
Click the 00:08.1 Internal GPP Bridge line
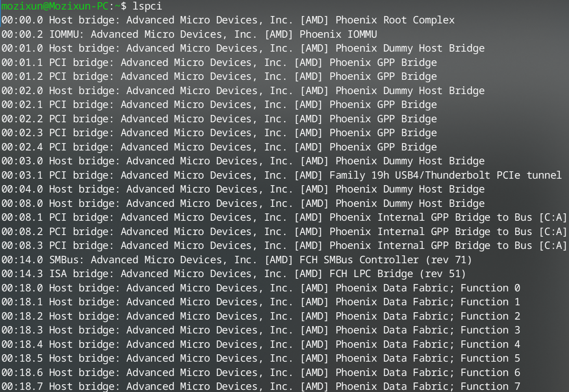pyautogui.click(x=284, y=218)
